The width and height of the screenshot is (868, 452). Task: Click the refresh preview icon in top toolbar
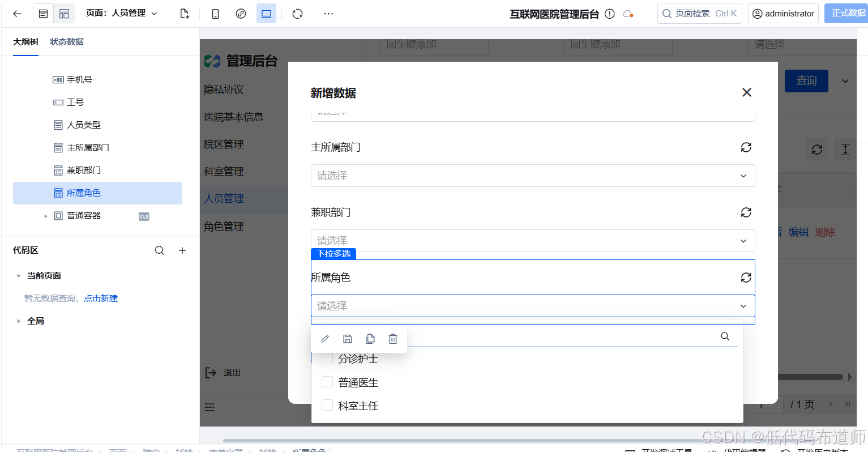tap(297, 13)
